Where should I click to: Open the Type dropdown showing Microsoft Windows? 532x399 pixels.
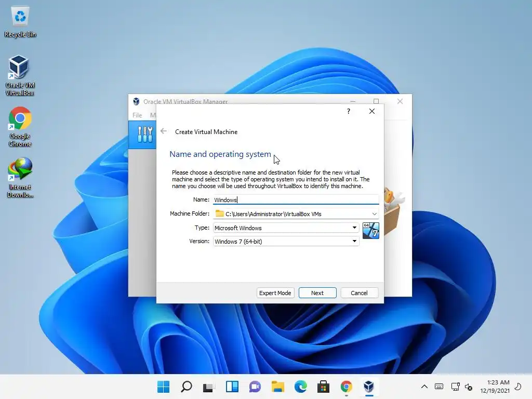[286, 228]
